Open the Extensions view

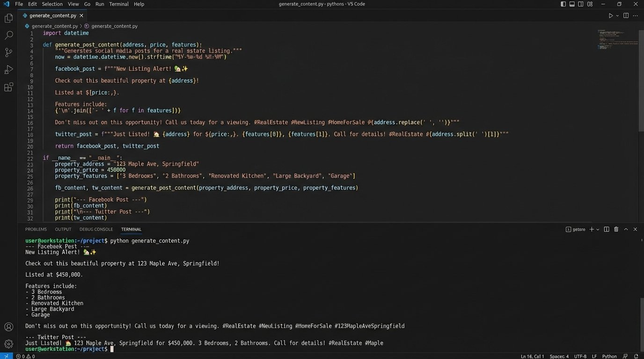point(8,87)
